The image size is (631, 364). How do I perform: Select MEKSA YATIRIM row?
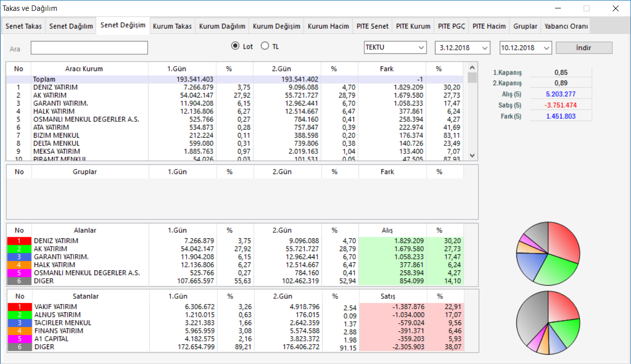pyautogui.click(x=235, y=151)
